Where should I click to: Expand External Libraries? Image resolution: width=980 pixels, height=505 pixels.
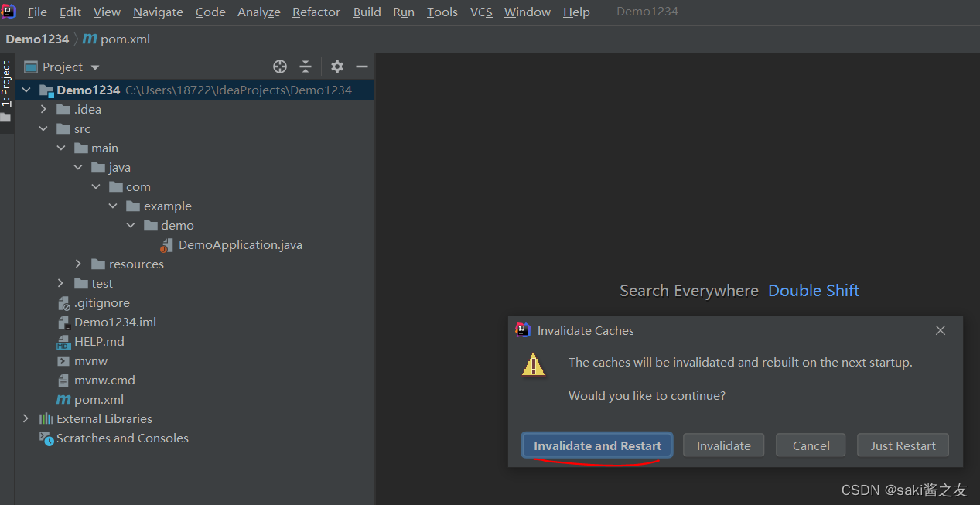(26, 418)
